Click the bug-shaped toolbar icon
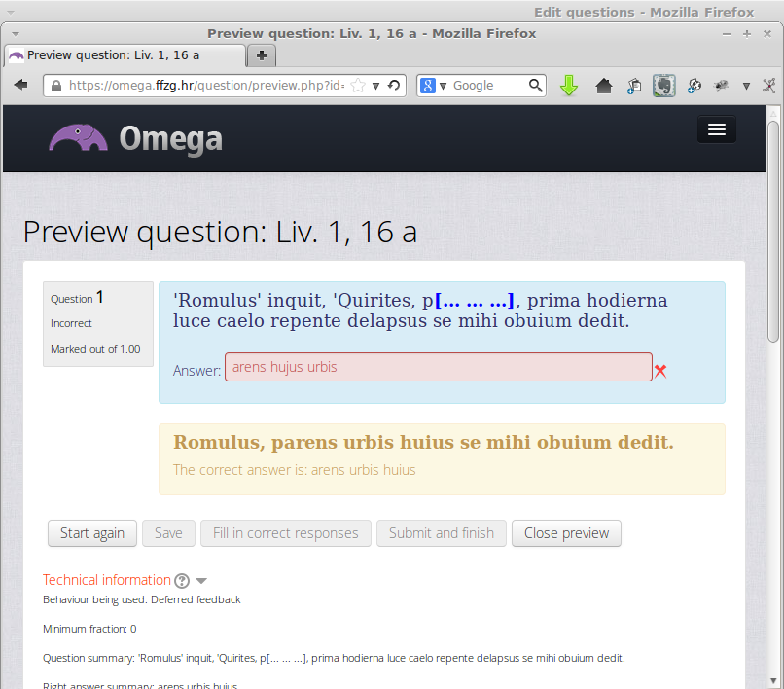784x689 pixels. [721, 86]
